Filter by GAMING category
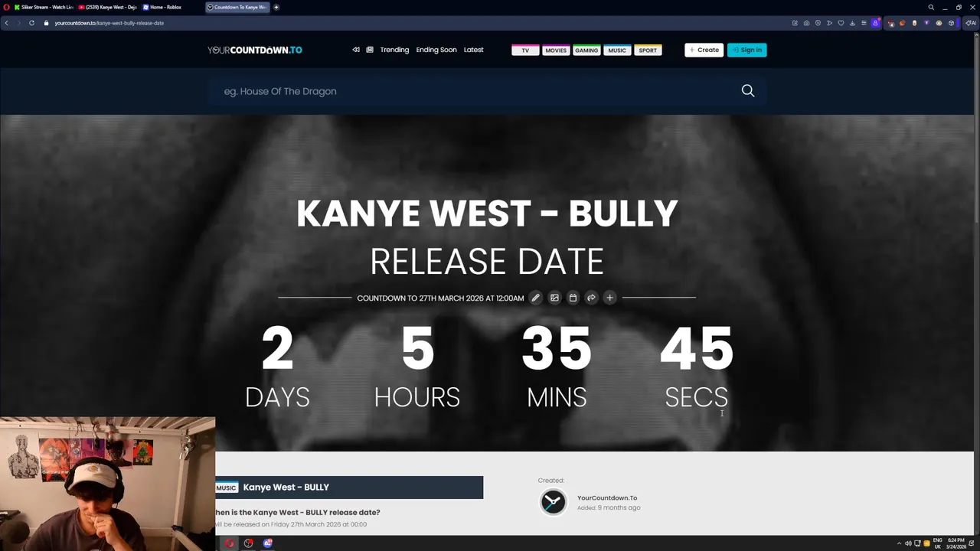Viewport: 980px width, 551px height. (x=586, y=51)
